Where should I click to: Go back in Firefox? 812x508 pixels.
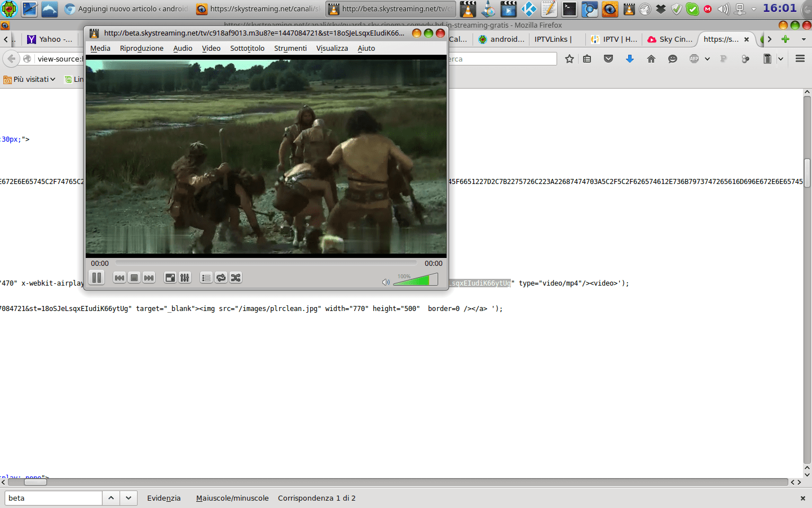click(x=11, y=59)
